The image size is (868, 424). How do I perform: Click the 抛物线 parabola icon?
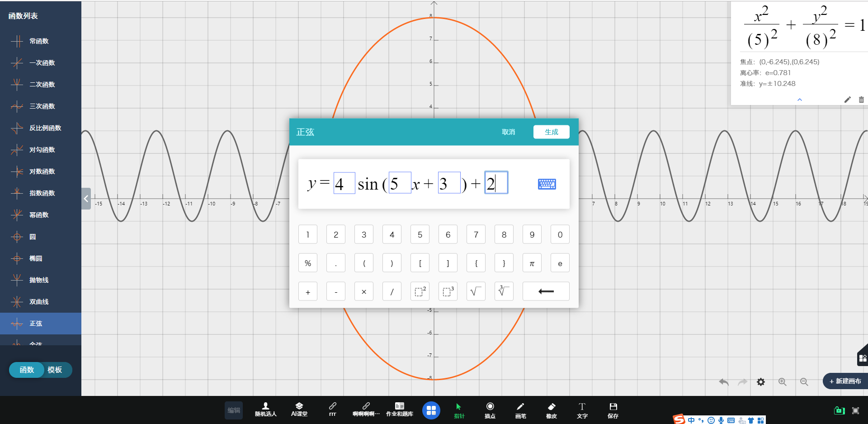[x=17, y=280]
